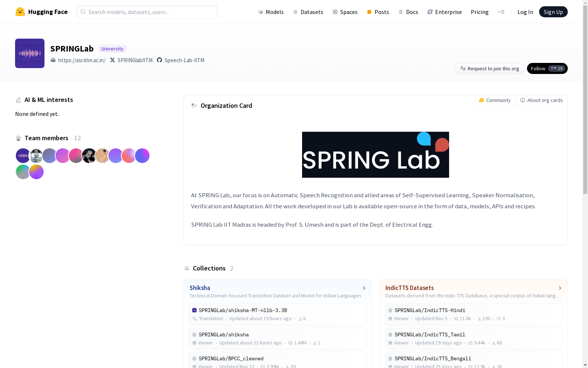Open the third team member avatar

pyautogui.click(x=49, y=156)
